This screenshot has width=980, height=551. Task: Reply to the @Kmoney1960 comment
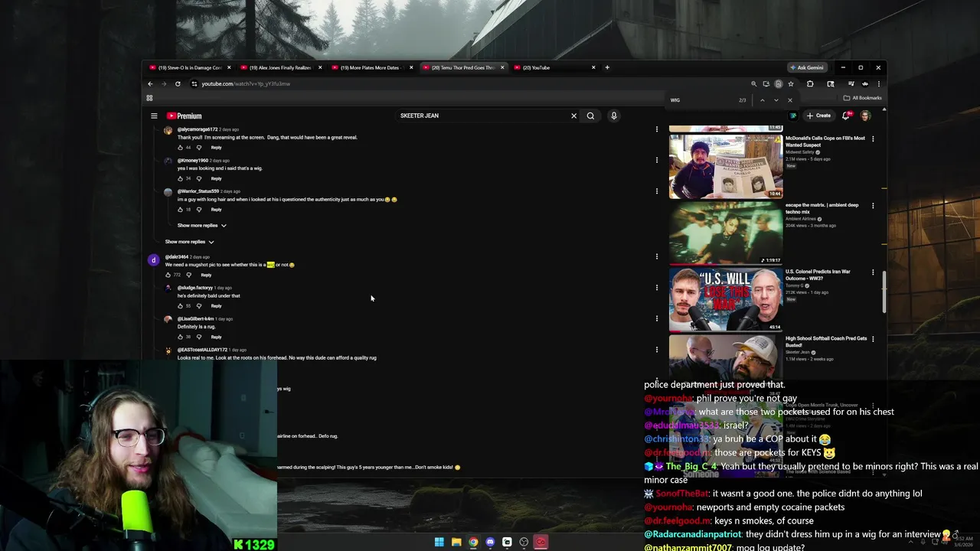point(216,178)
